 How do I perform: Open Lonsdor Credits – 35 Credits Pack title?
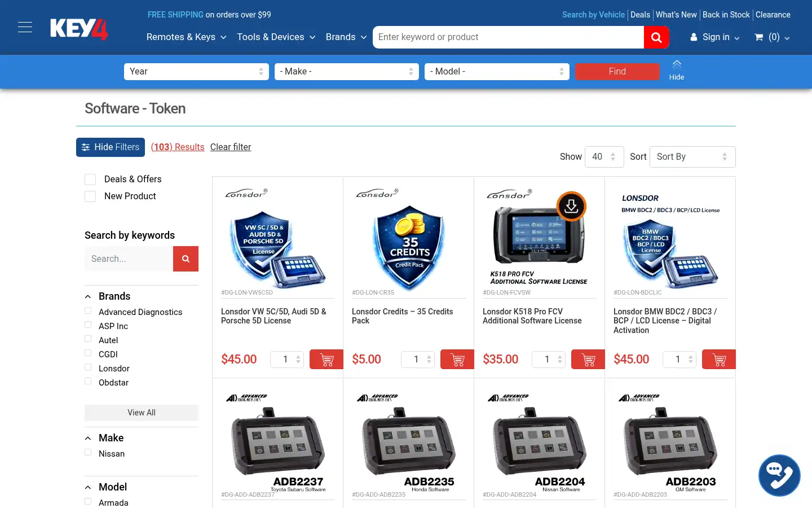pyautogui.click(x=403, y=316)
